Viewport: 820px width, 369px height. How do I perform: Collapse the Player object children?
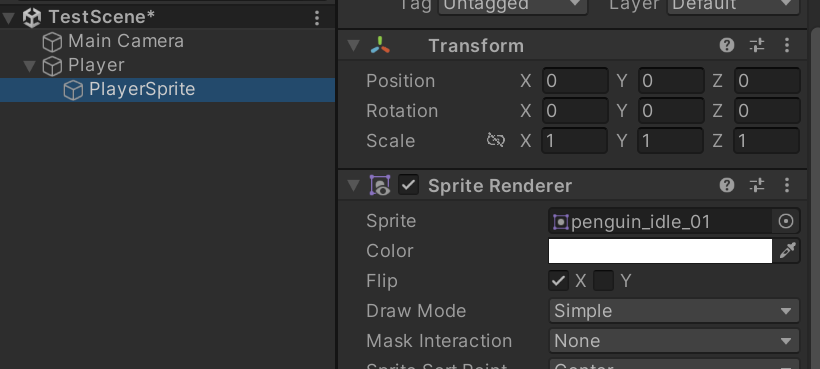[29, 66]
